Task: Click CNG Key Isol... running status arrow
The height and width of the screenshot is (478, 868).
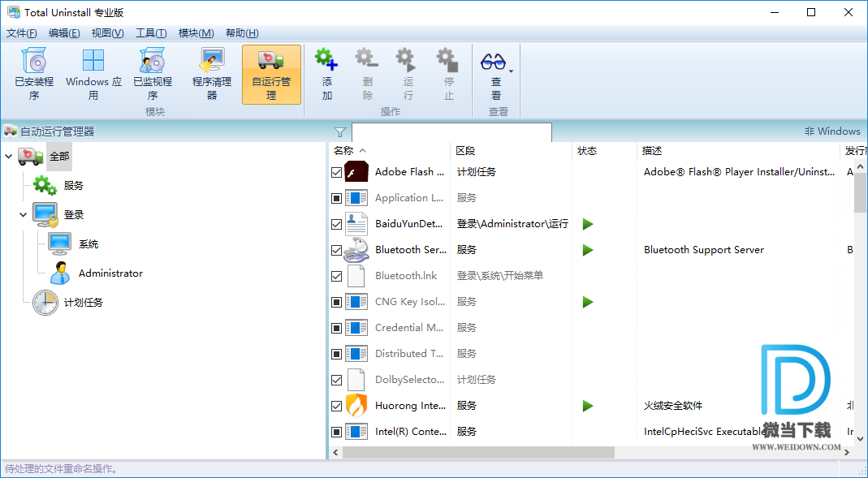Action: coord(588,302)
